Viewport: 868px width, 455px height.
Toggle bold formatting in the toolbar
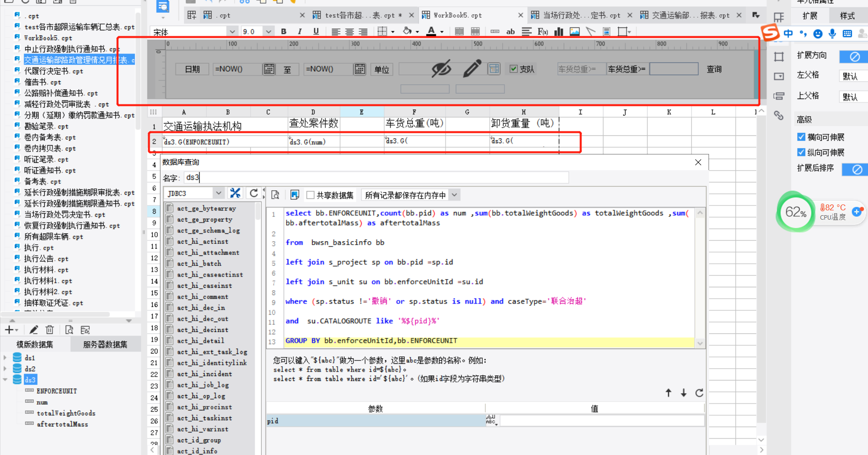(x=284, y=31)
